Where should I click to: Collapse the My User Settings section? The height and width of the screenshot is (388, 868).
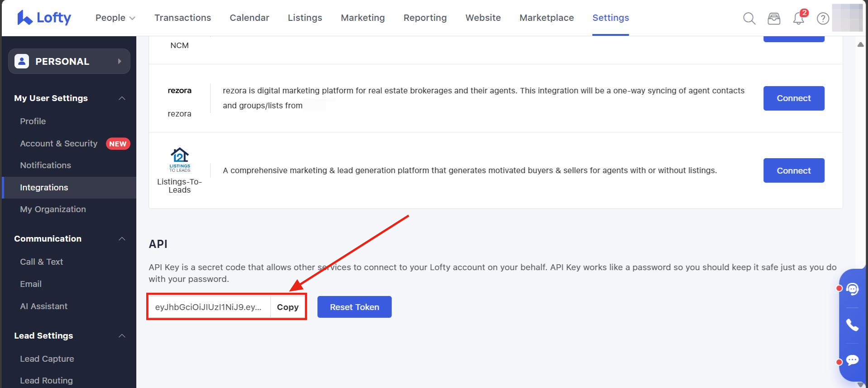point(122,98)
